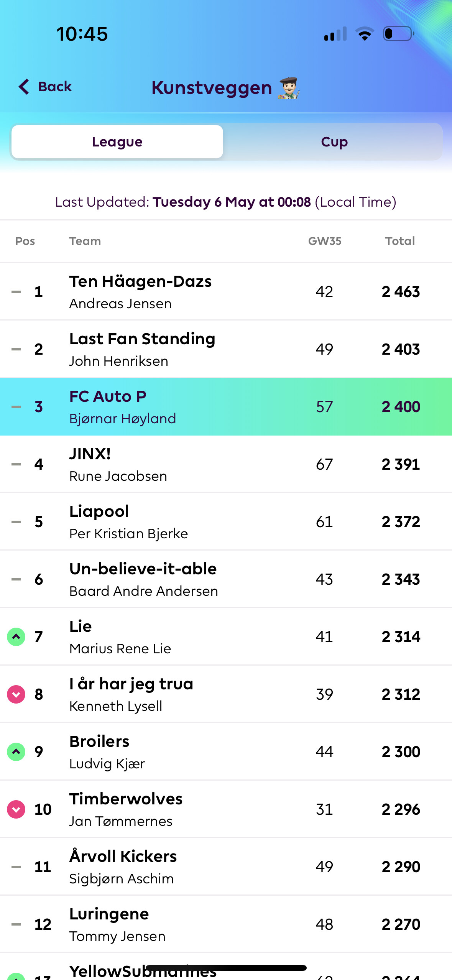The height and width of the screenshot is (980, 452).
Task: Go Back to previous screen
Action: (x=45, y=87)
